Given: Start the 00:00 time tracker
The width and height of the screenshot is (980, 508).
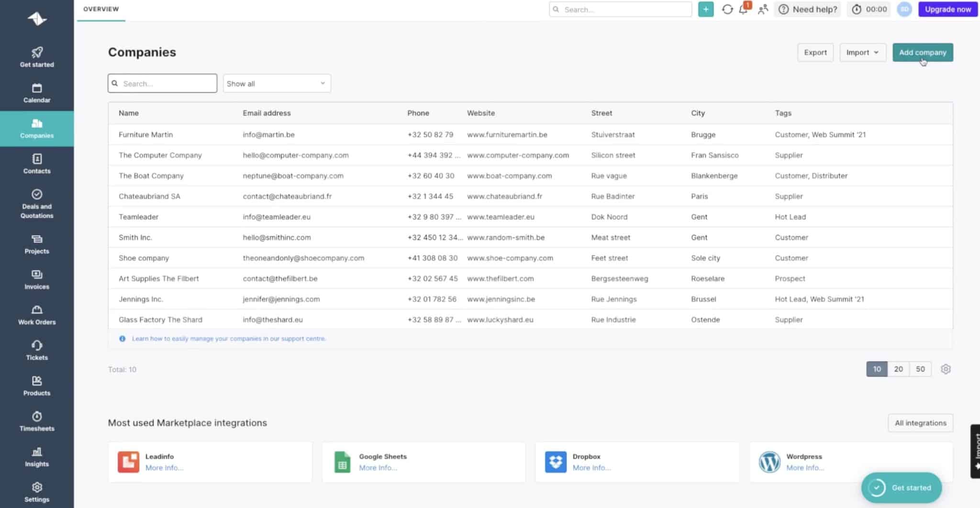Looking at the screenshot, I should coord(869,9).
